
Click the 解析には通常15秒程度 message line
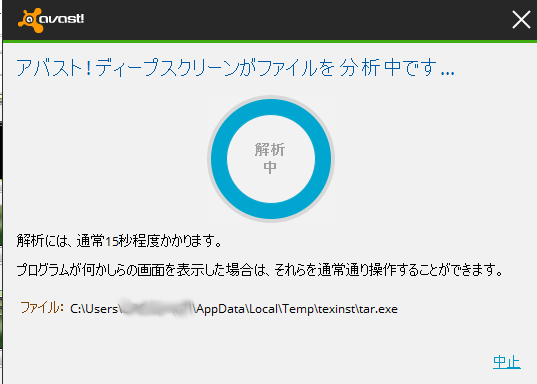[x=119, y=241]
